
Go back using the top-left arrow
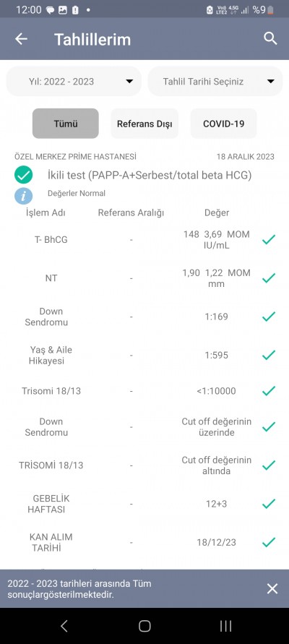tap(21, 39)
